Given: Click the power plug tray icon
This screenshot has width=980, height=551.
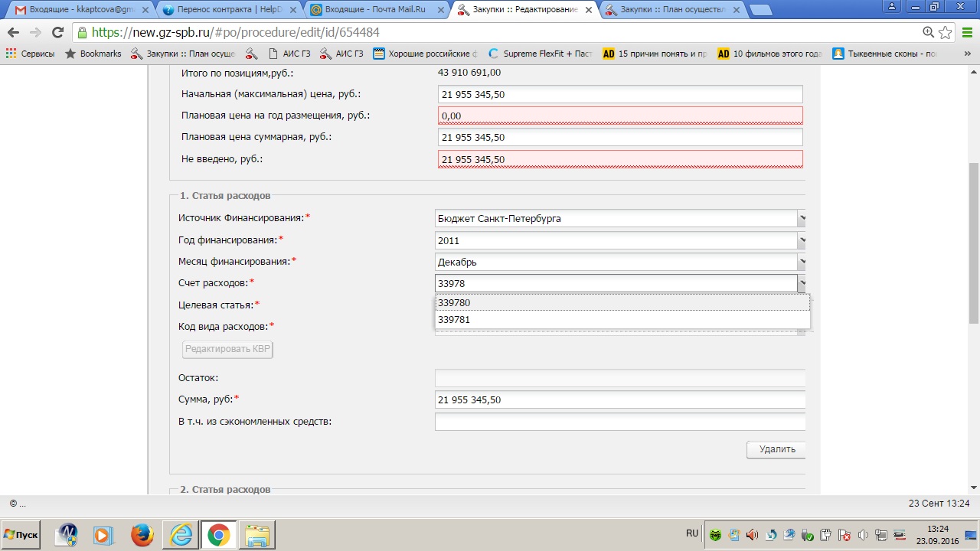Looking at the screenshot, I should 826,535.
